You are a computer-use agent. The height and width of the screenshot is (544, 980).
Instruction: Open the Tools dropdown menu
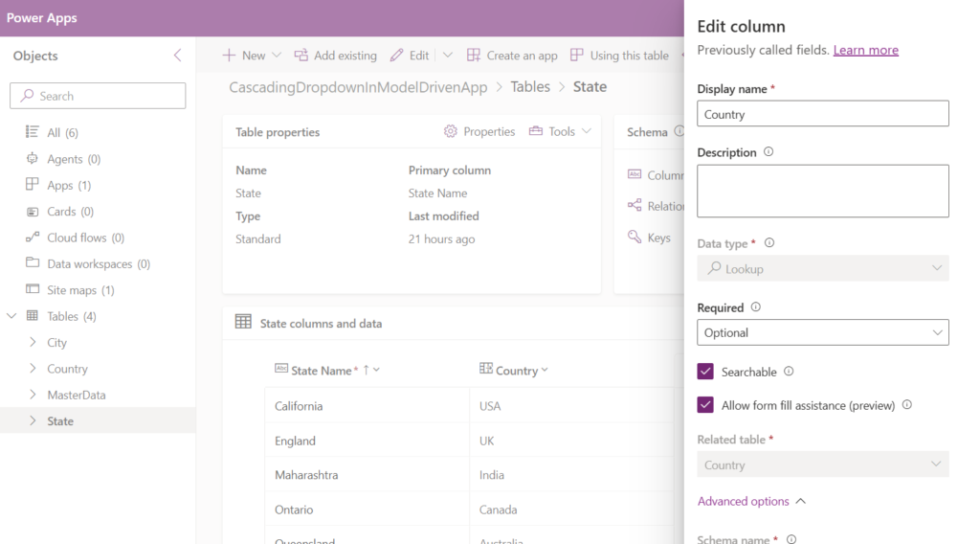(x=561, y=131)
